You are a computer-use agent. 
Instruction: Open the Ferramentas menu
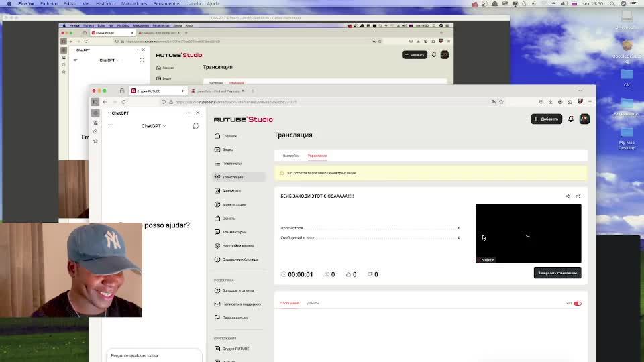tap(167, 4)
